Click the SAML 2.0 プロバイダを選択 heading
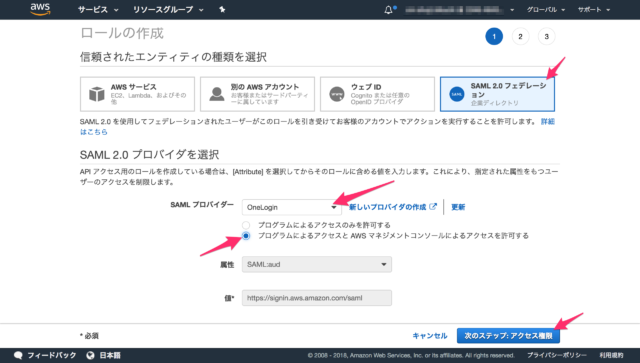Image resolution: width=640 pixels, height=363 pixels. [149, 154]
